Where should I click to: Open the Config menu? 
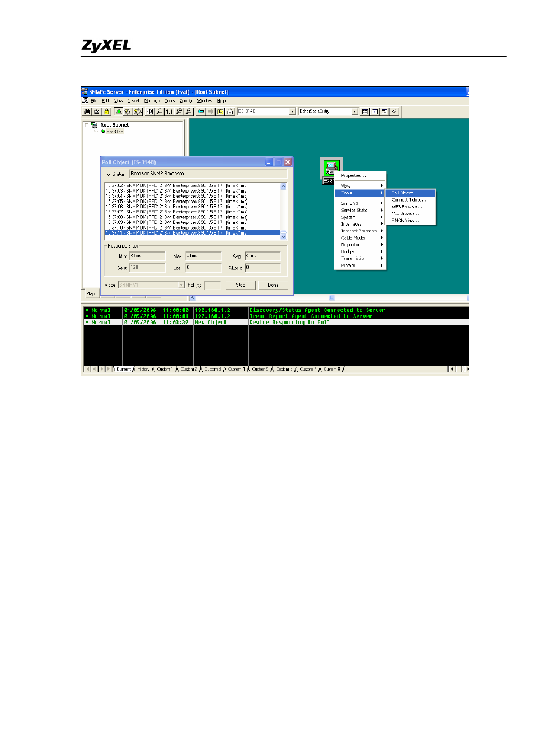pos(186,101)
